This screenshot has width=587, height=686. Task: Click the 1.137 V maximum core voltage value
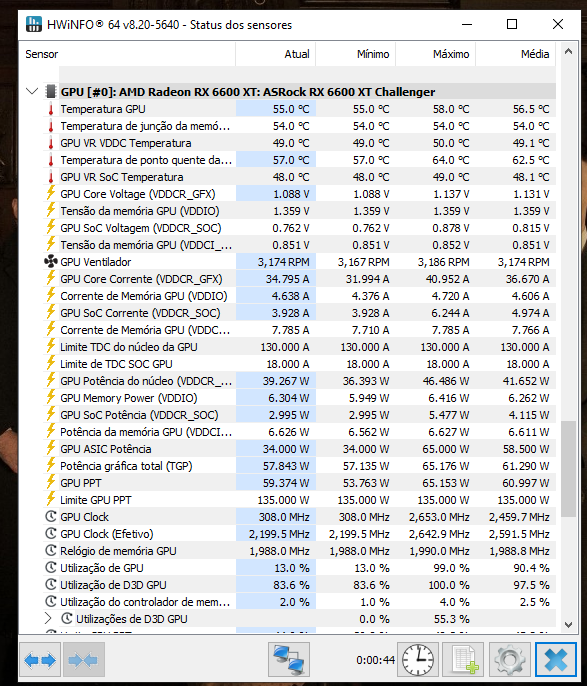[x=451, y=194]
